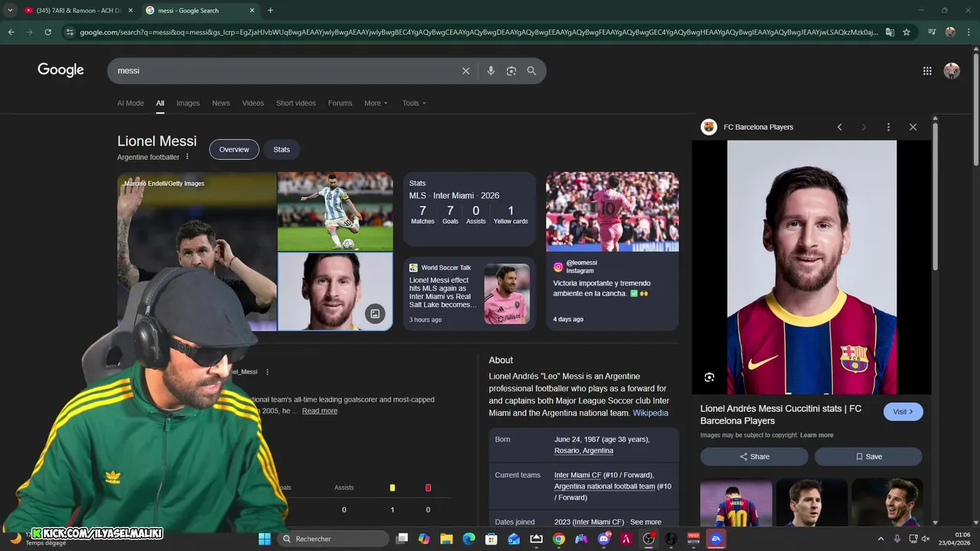Open Chrome tab search dropdown arrow
Image resolution: width=980 pixels, height=551 pixels.
click(10, 10)
